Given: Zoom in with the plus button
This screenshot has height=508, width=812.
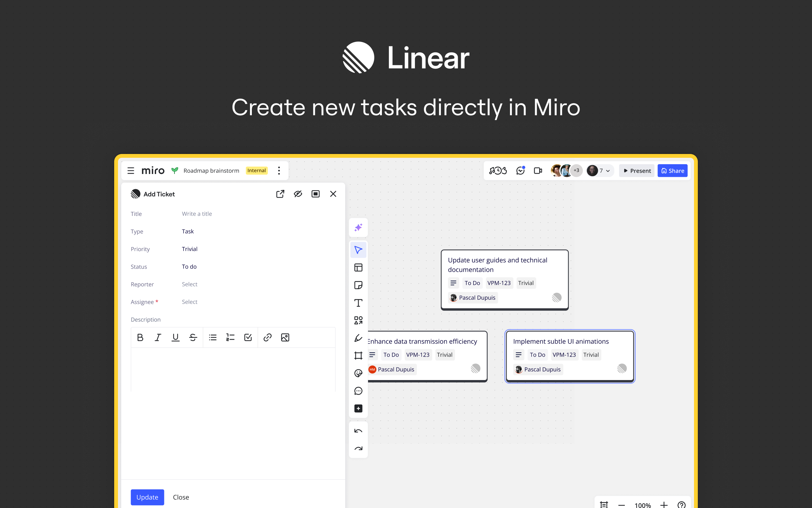Looking at the screenshot, I should (x=664, y=505).
